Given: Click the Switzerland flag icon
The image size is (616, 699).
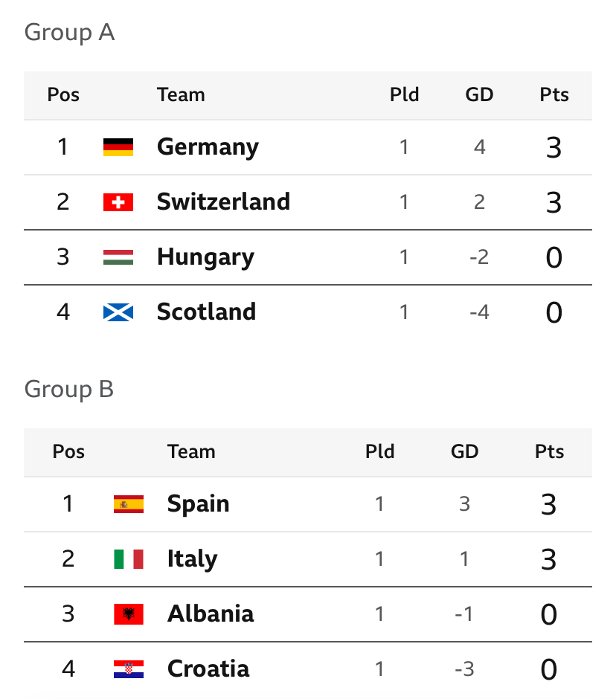Looking at the screenshot, I should (118, 202).
